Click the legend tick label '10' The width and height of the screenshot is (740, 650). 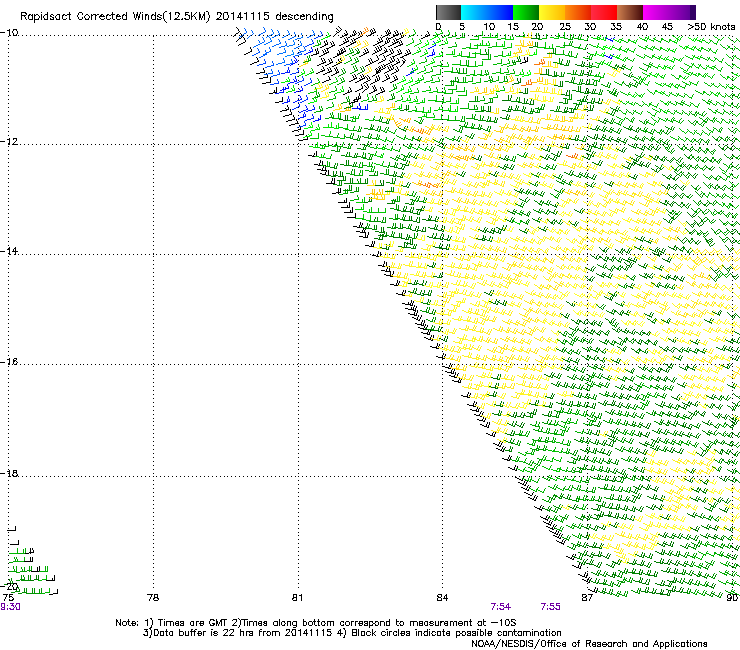[x=489, y=26]
